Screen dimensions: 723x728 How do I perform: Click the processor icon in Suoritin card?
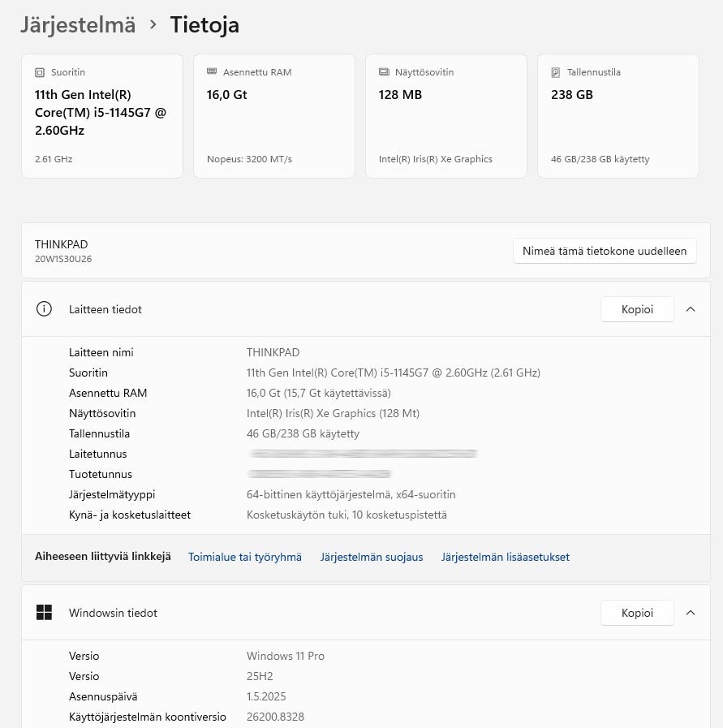[40, 72]
